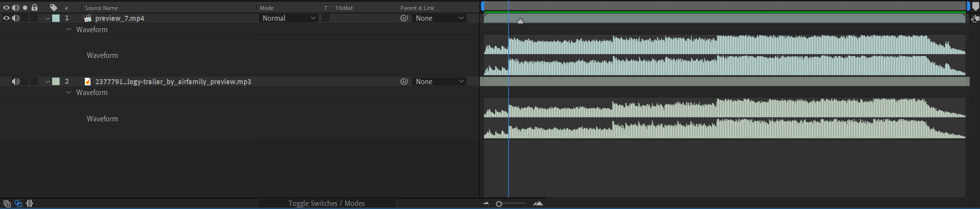Click the work area end handle
980x209 pixels.
point(968,6)
